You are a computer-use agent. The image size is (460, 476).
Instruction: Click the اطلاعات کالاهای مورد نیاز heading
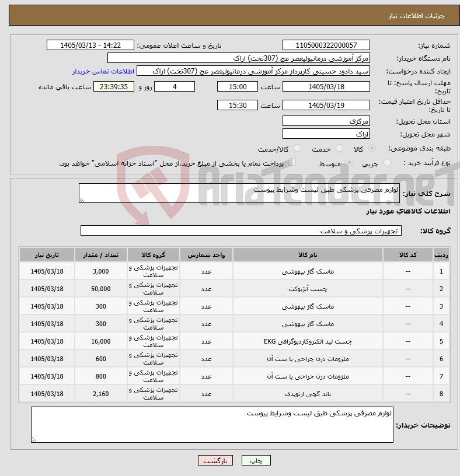coord(408,211)
